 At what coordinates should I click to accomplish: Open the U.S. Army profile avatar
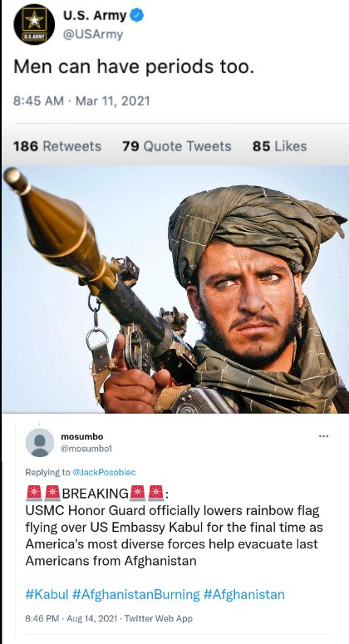click(34, 24)
